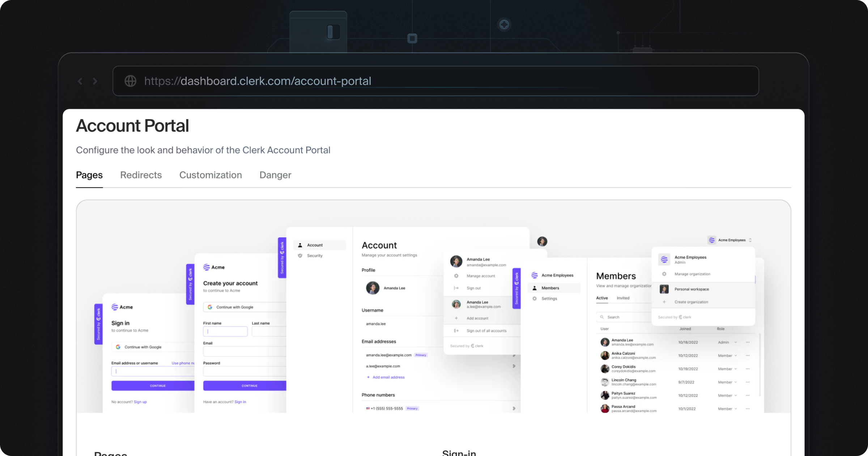The image size is (868, 456).
Task: Open the Danger tab
Action: click(275, 175)
